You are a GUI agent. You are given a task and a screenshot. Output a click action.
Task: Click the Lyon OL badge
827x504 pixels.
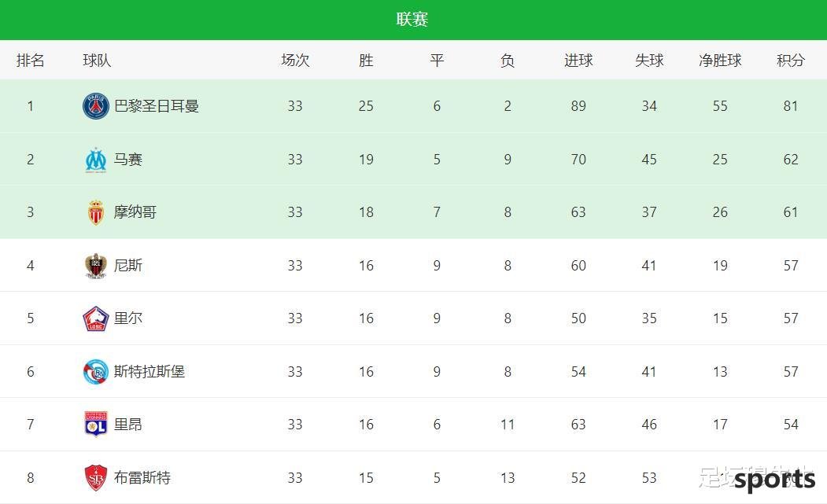(x=96, y=425)
